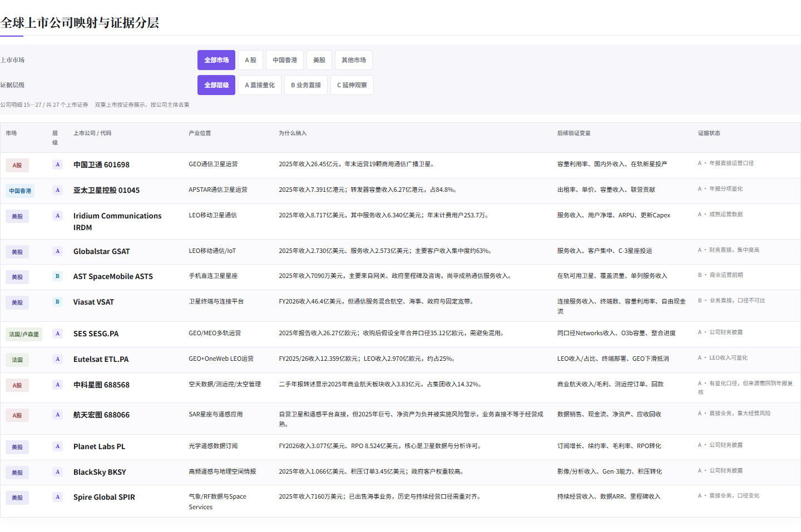Select the 全部市场 market filter
This screenshot has width=801, height=532.
click(216, 60)
